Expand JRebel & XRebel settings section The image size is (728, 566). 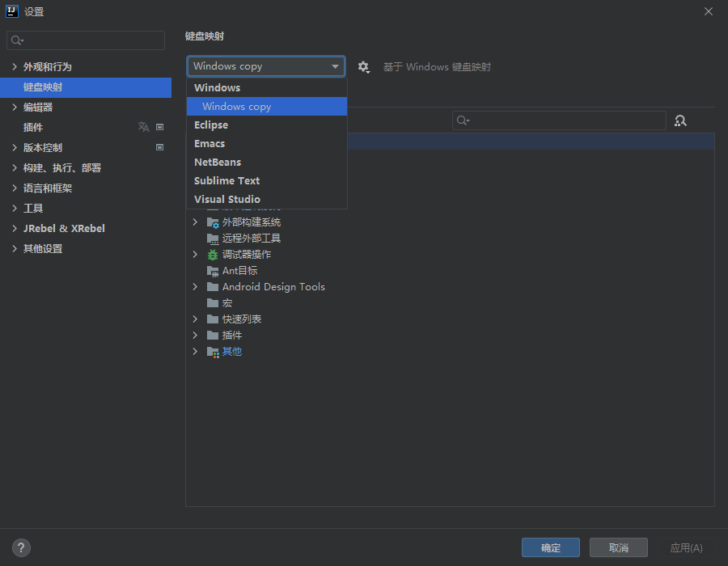15,228
